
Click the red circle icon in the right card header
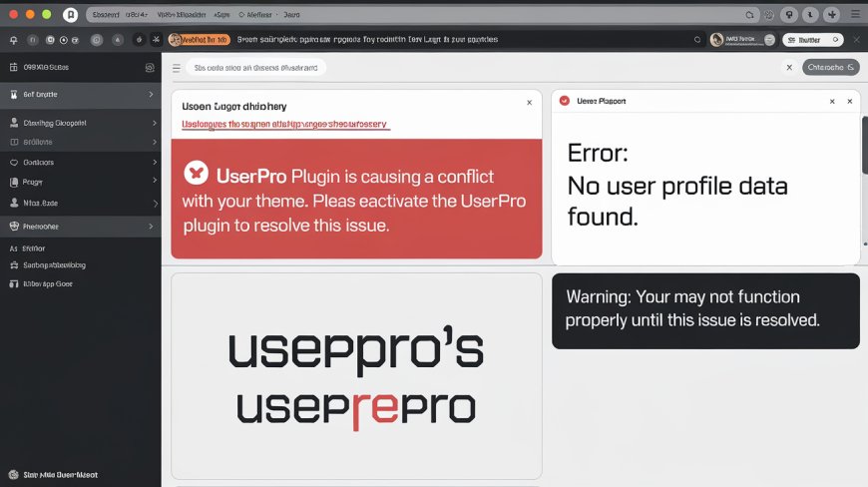click(x=564, y=101)
